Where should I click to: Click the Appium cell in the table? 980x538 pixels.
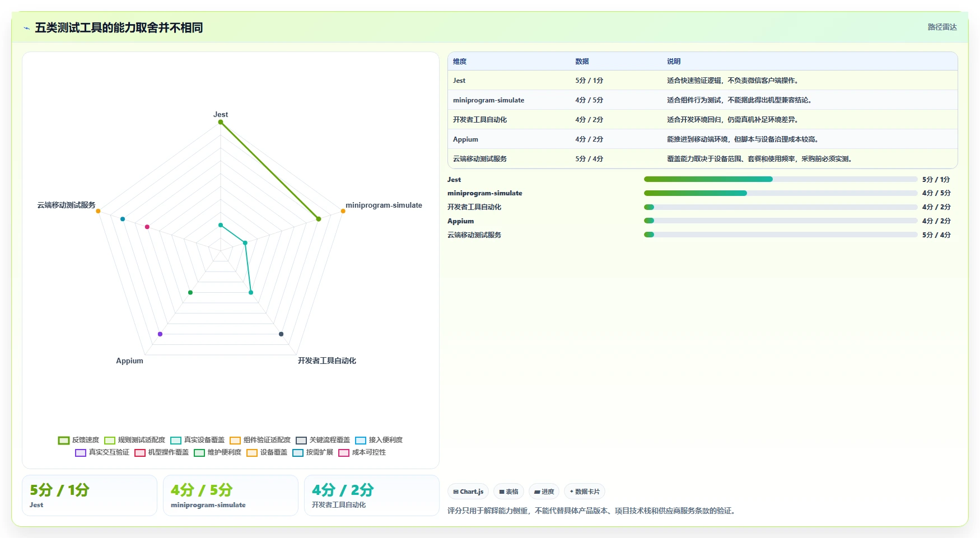coord(465,139)
